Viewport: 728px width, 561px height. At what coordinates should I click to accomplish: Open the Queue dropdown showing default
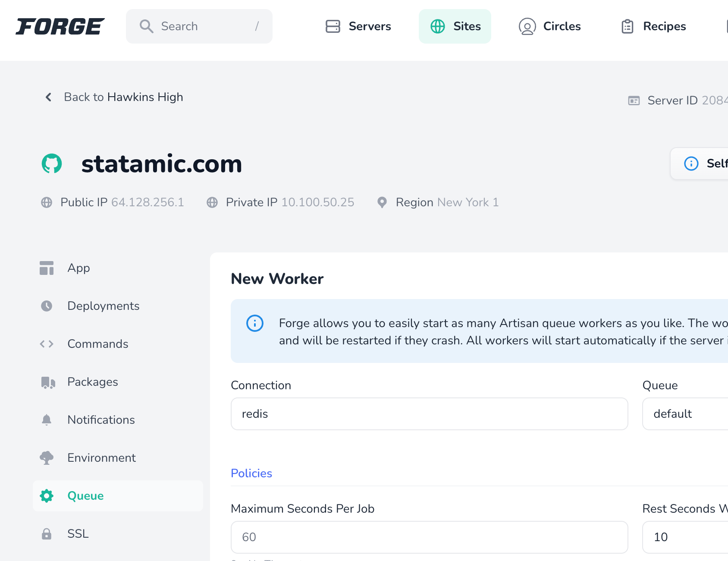[x=685, y=414]
